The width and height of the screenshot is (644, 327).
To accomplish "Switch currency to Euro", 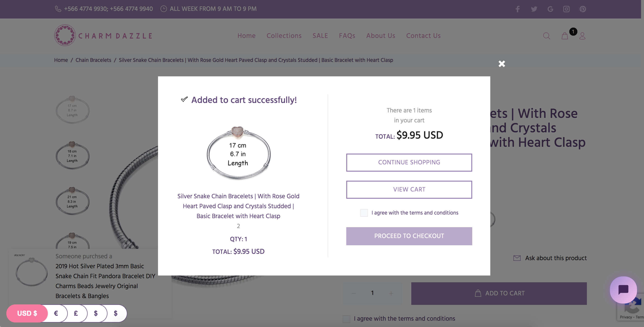I will point(56,313).
